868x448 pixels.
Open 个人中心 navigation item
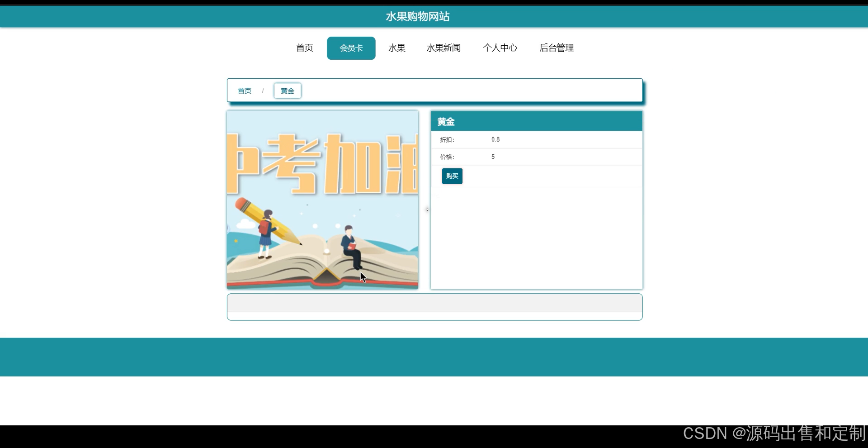pyautogui.click(x=500, y=48)
